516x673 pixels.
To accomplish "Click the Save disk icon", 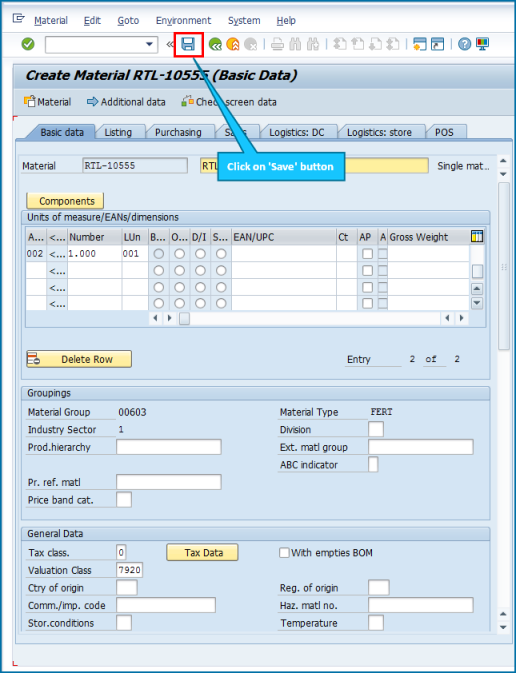I will coord(188,44).
